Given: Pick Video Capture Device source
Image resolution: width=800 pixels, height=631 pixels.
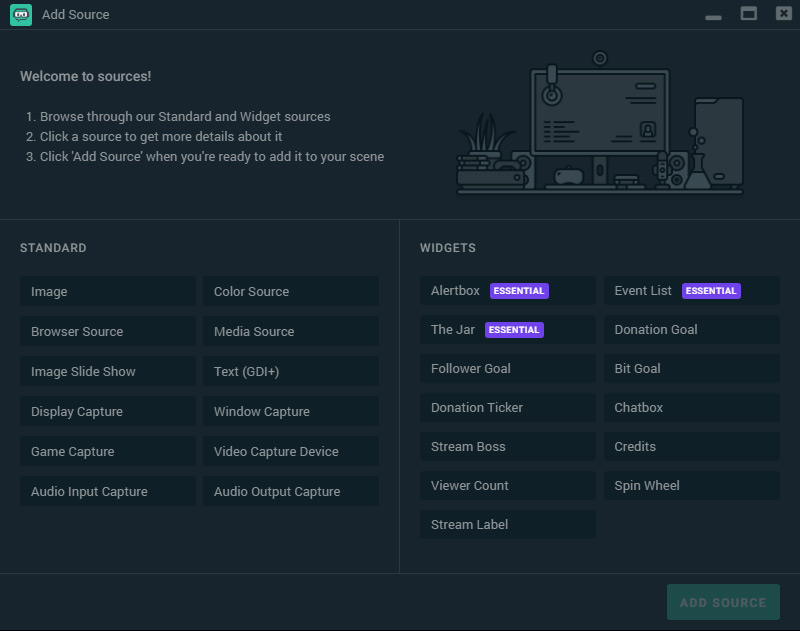Looking at the screenshot, I should click(x=290, y=451).
